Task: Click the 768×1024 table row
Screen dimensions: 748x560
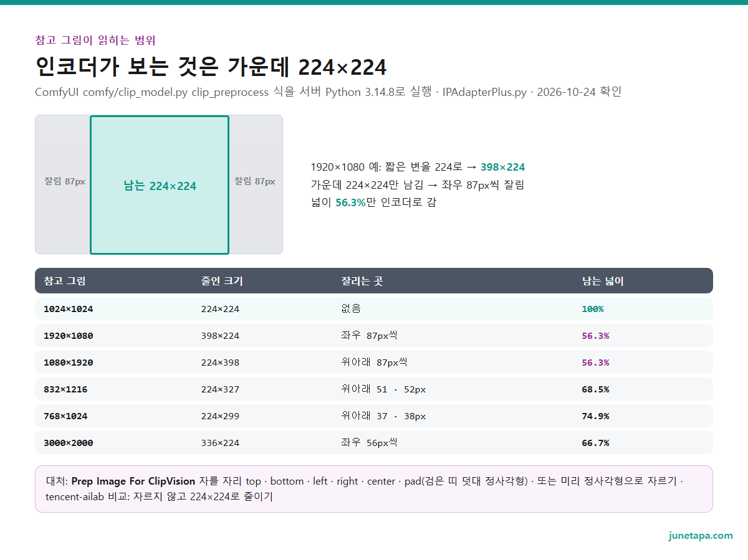Action: (x=374, y=416)
